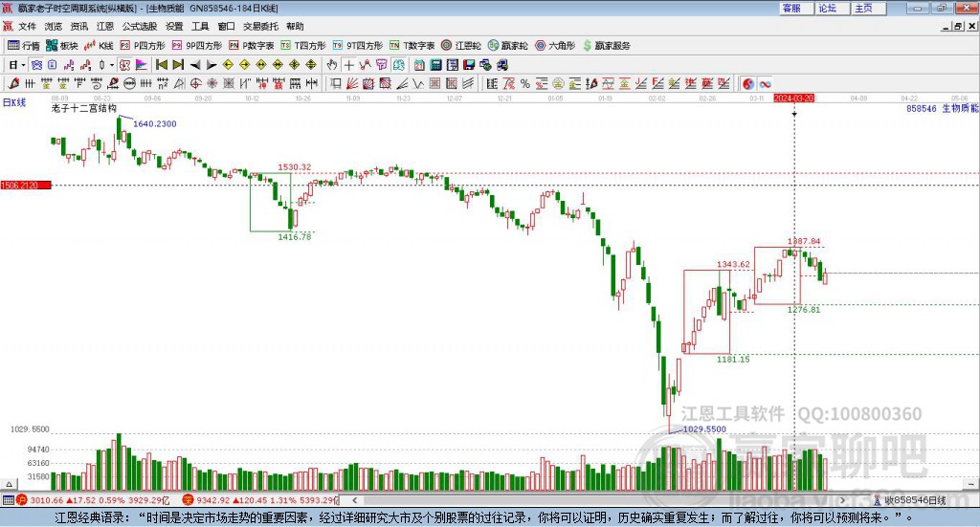Open the 板块 sector view
Image resolution: width=980 pixels, height=527 pixels.
click(x=62, y=46)
